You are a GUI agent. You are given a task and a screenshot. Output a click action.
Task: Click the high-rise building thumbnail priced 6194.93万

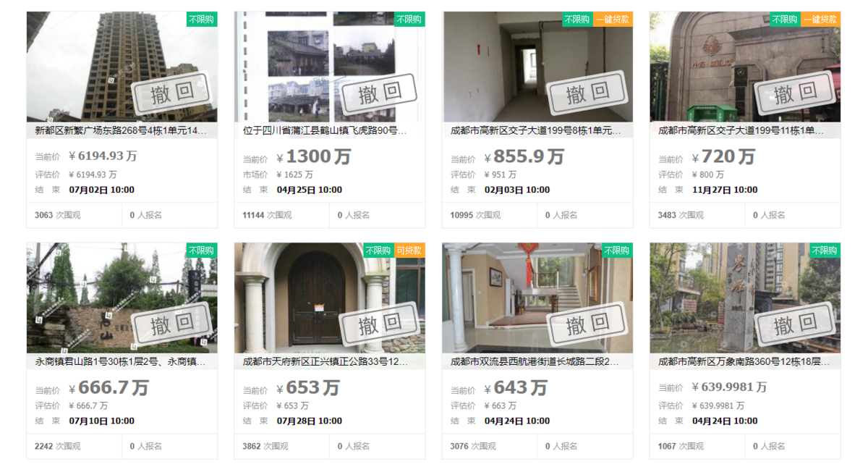click(122, 67)
